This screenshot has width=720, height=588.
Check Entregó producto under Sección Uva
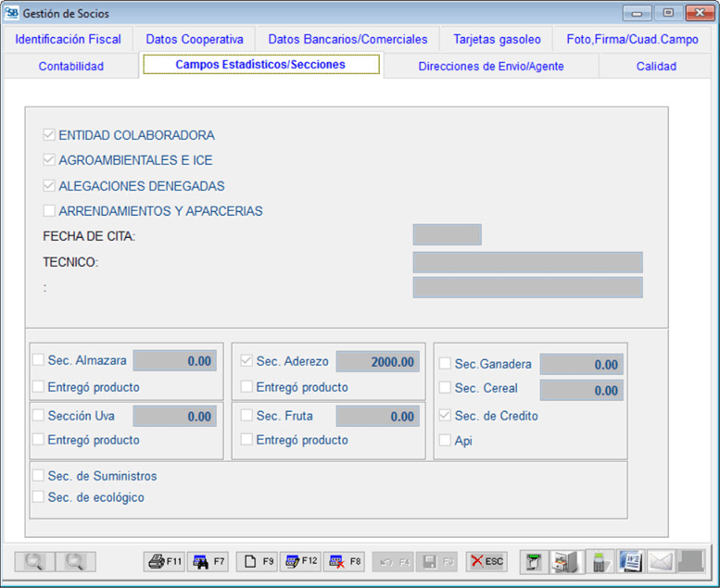pyautogui.click(x=39, y=440)
